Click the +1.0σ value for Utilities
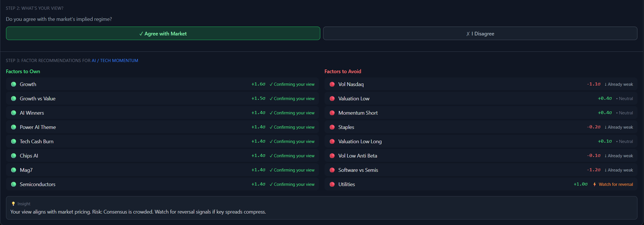Viewport: 644px width, 225px height. pyautogui.click(x=581, y=184)
